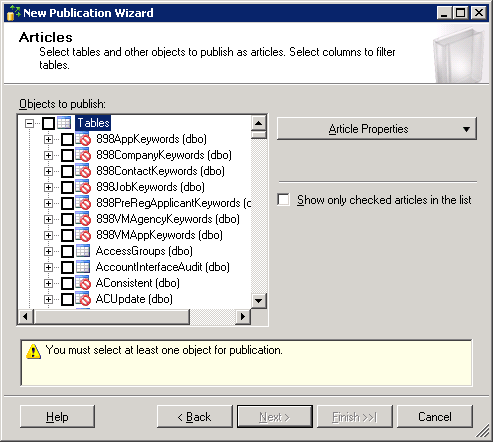Check the ACUpdate checkbox

67,299
